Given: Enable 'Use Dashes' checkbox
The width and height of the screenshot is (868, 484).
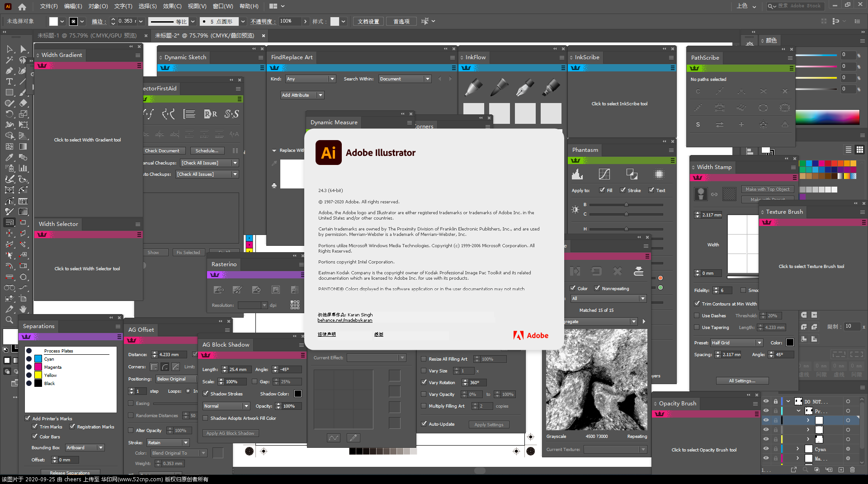Looking at the screenshot, I should [697, 315].
